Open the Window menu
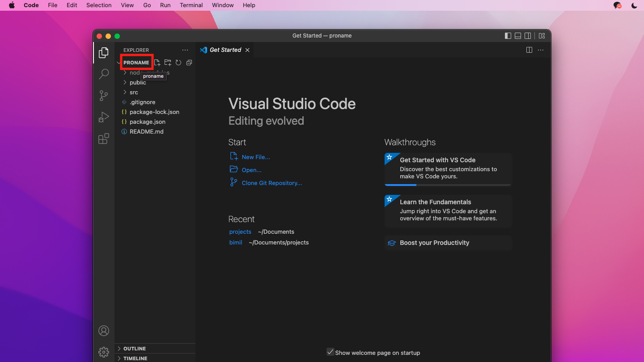644x362 pixels. click(223, 5)
